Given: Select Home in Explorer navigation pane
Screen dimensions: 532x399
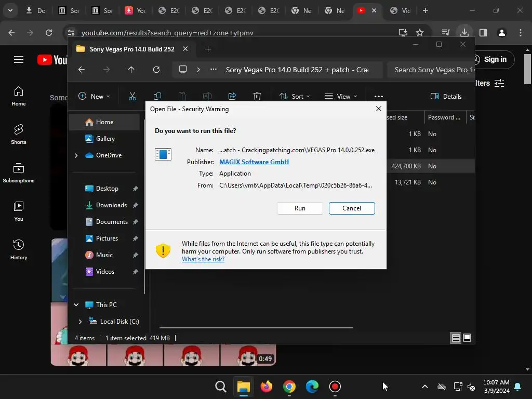Looking at the screenshot, I should (104, 122).
